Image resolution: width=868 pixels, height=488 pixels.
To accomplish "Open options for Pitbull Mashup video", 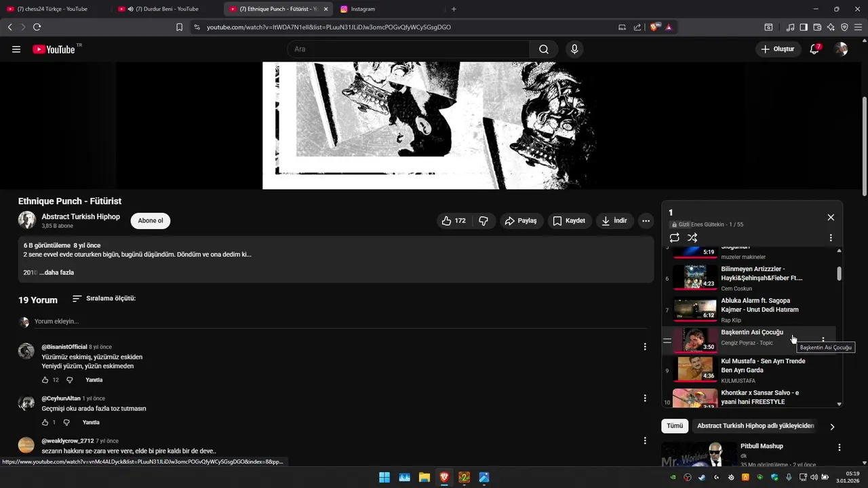I will 840,448.
